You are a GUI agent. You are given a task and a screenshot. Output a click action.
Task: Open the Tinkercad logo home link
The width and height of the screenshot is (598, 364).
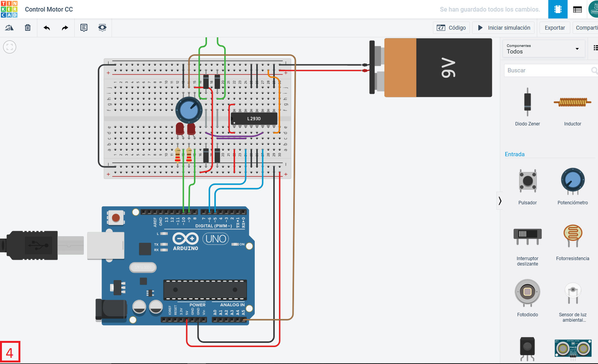click(x=9, y=9)
